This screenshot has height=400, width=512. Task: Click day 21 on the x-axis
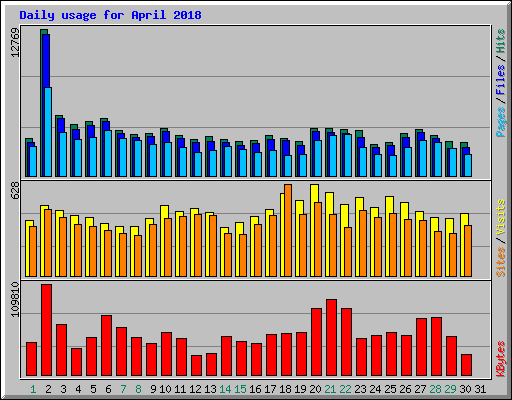[330, 389]
